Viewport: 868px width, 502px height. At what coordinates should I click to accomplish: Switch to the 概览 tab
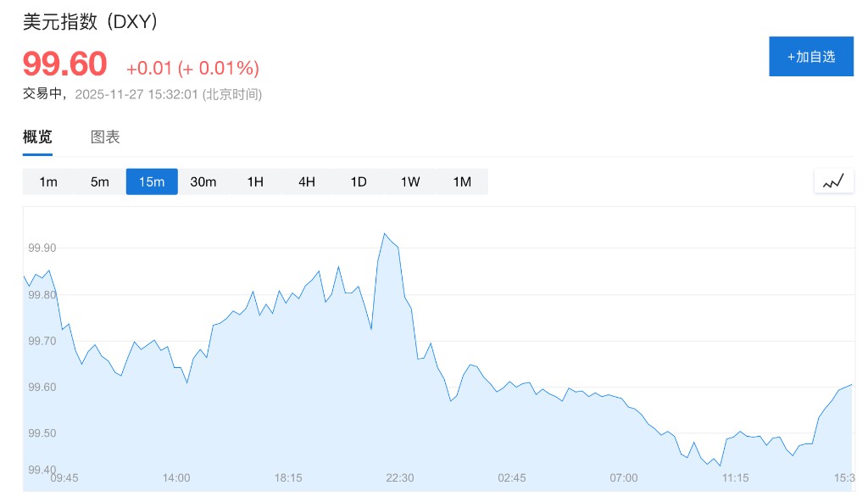pos(37,137)
